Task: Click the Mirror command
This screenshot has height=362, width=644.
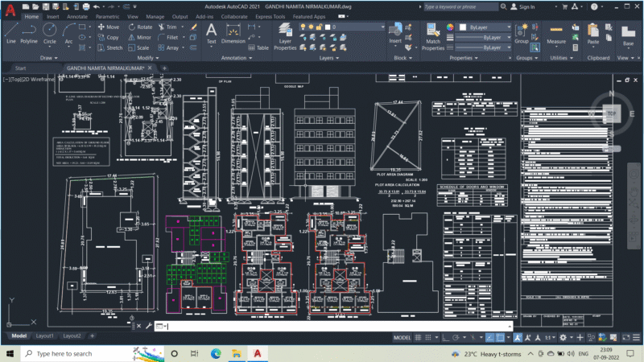Action: 139,37
